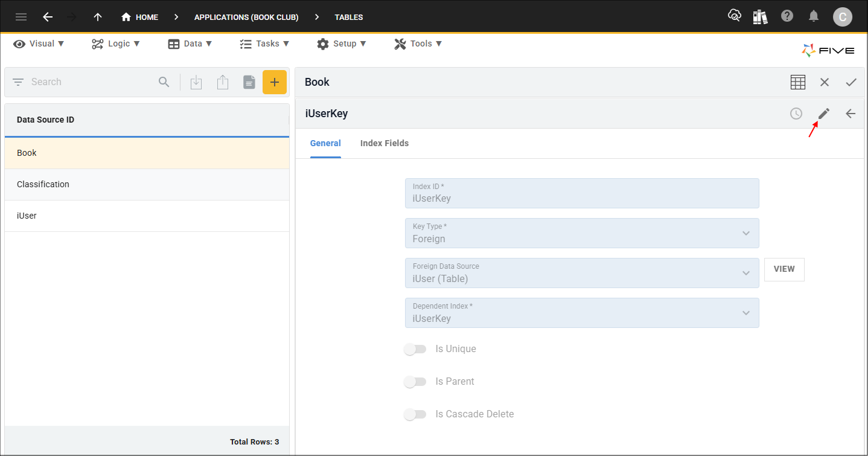Open the Applications (Book Club) breadcrumb
868x456 pixels.
pos(246,17)
